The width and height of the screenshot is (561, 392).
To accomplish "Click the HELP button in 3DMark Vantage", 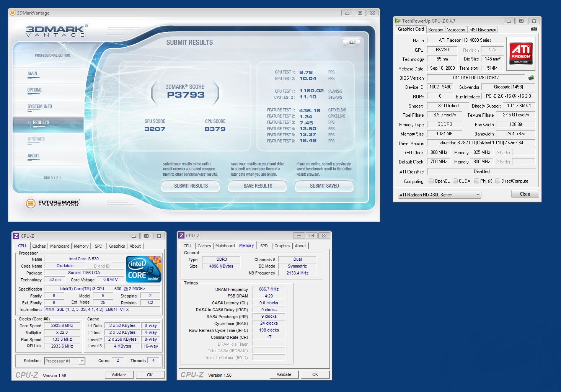I will pyautogui.click(x=351, y=42).
